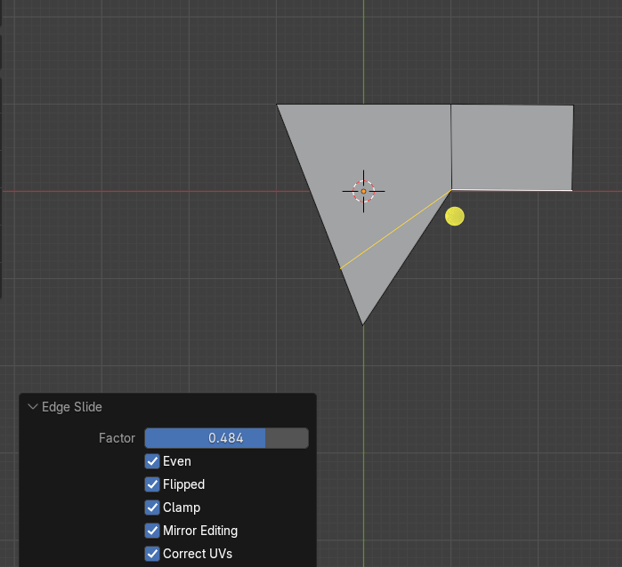
Task: Click the white highlighted bottom edge of rectangle
Action: click(512, 189)
